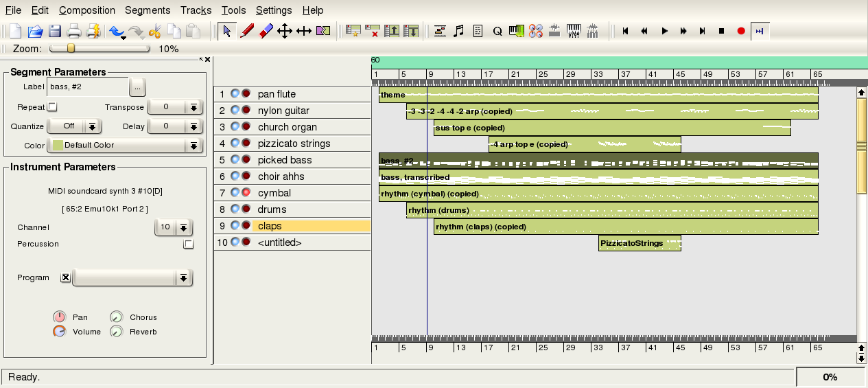This screenshot has width=868, height=388.
Task: Open the notation editor with the music note icon
Action: (459, 31)
